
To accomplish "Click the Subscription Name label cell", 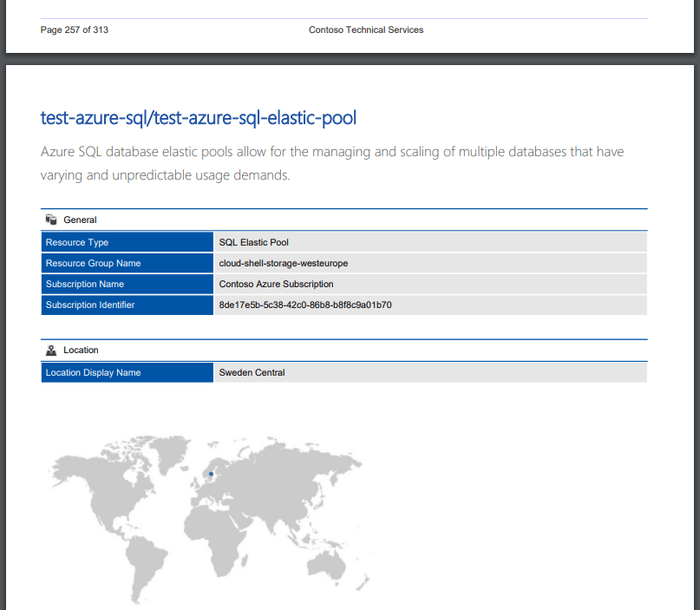I will coord(128,284).
